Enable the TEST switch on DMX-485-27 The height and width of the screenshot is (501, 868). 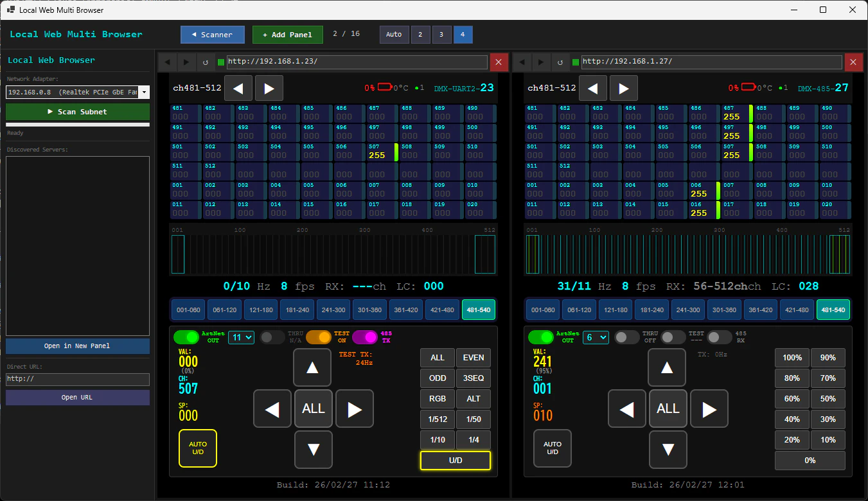coord(673,337)
